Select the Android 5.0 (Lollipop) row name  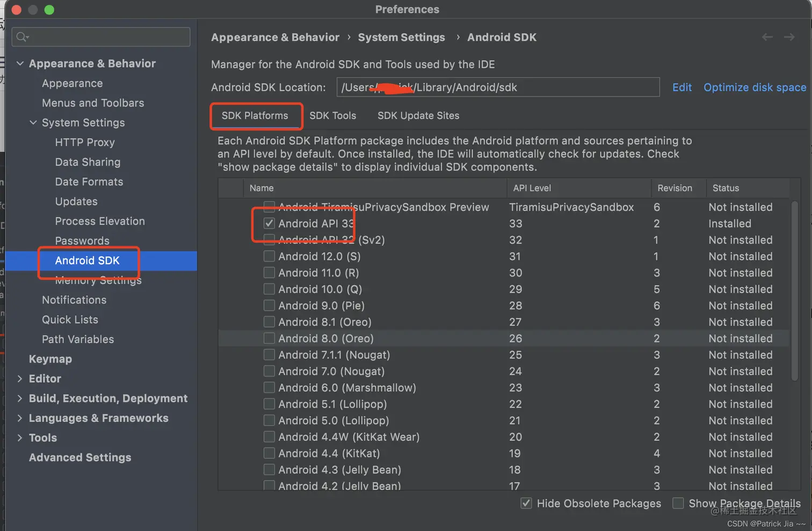coord(334,420)
